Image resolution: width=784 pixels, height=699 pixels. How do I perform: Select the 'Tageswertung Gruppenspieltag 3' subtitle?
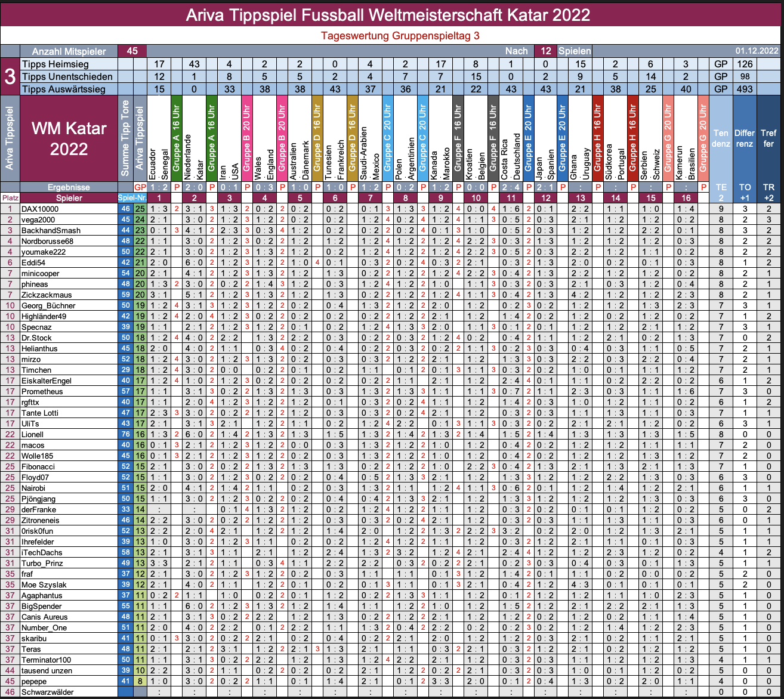tap(400, 36)
